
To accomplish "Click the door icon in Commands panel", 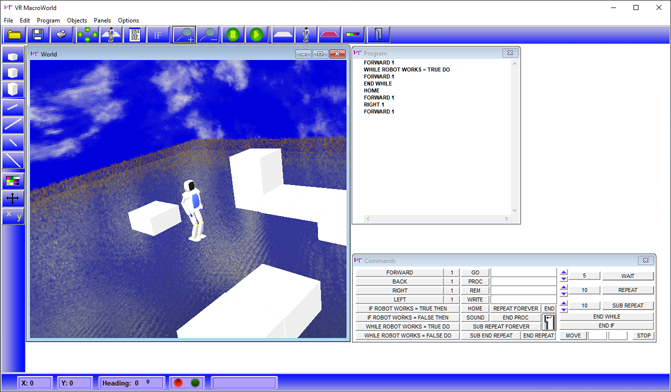I will (x=549, y=322).
